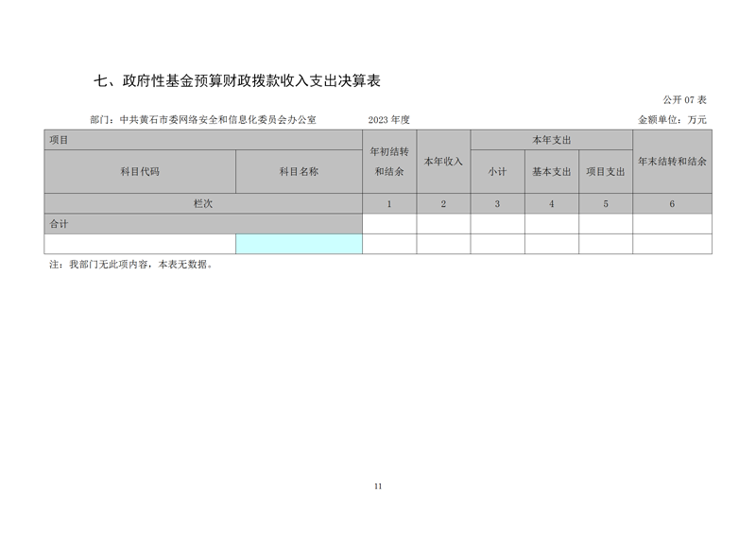This screenshot has width=756, height=535.
Task: Click column number 5 cell
Action: (x=606, y=203)
